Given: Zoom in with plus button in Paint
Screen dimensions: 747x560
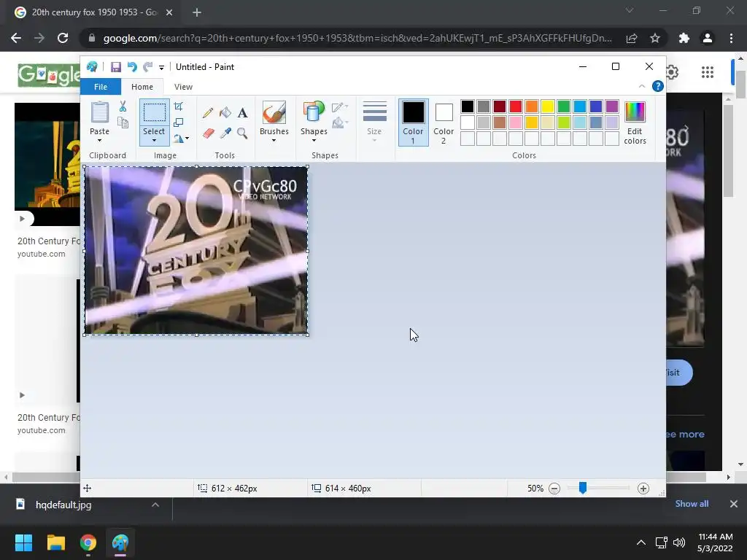Looking at the screenshot, I should pyautogui.click(x=643, y=489).
